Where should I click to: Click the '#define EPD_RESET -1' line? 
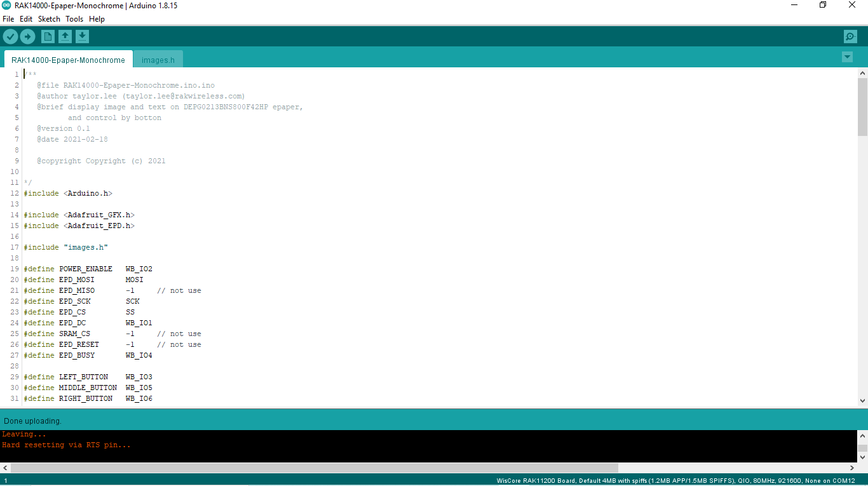[x=112, y=344]
